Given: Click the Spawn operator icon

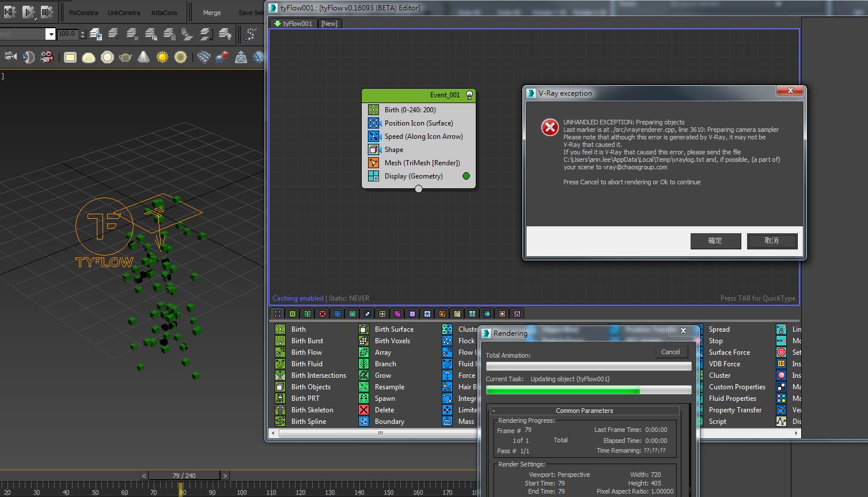Looking at the screenshot, I should coord(363,399).
